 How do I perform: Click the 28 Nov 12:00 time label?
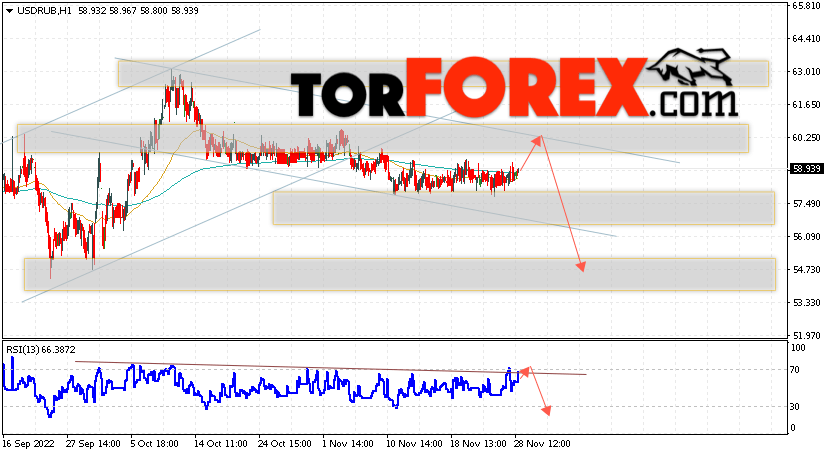[543, 443]
